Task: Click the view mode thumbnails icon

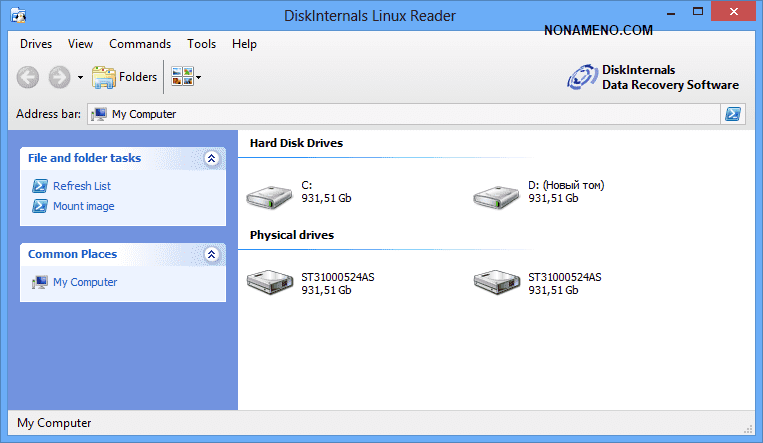Action: click(x=182, y=76)
